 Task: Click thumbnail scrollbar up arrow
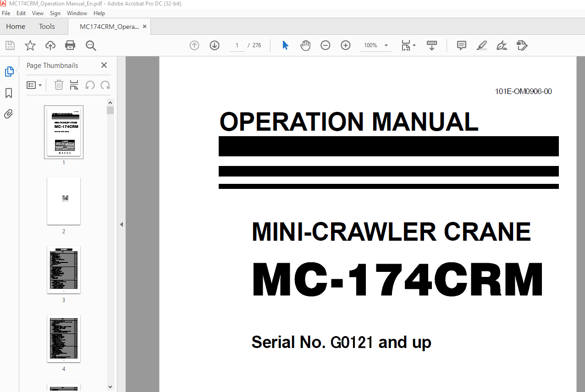110,102
